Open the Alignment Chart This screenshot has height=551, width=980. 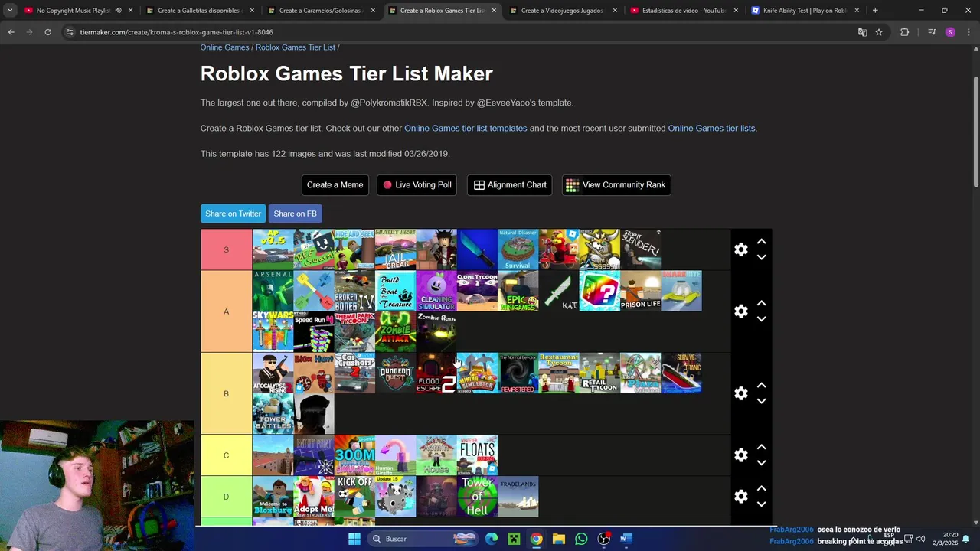pyautogui.click(x=509, y=184)
